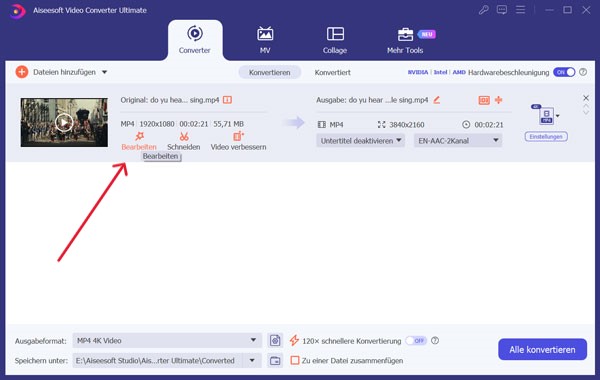Click the output duration 00:02:21 clock icon

point(466,124)
